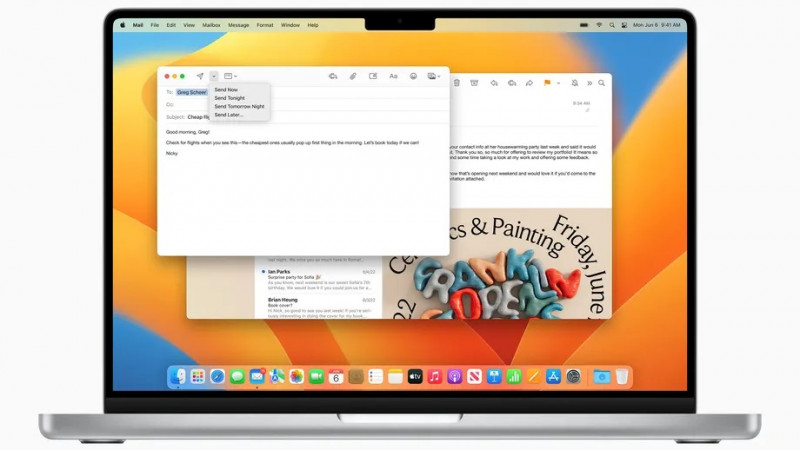
Task: Open the Music app in the Dock
Action: (x=435, y=376)
